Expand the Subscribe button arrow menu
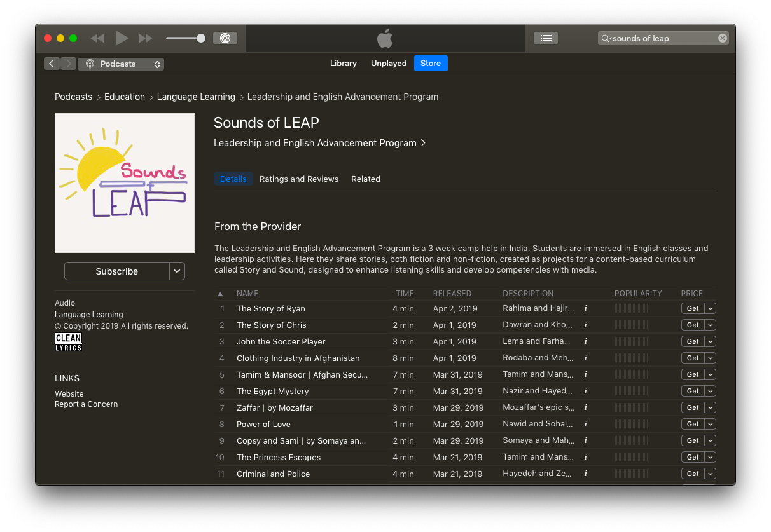771x532 pixels. pos(177,271)
